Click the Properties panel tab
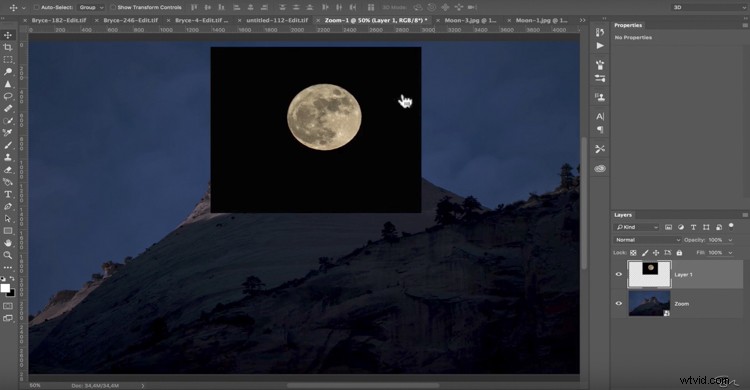The image size is (750, 390). click(628, 25)
